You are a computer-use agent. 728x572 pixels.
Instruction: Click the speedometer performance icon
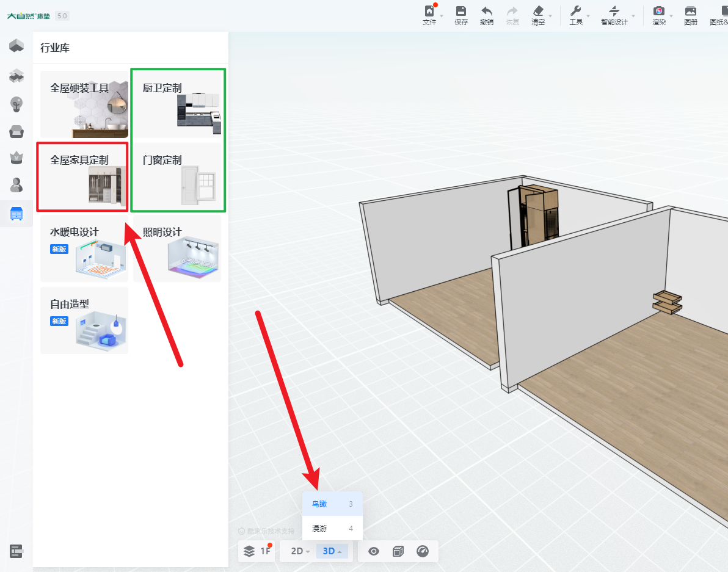click(x=423, y=551)
